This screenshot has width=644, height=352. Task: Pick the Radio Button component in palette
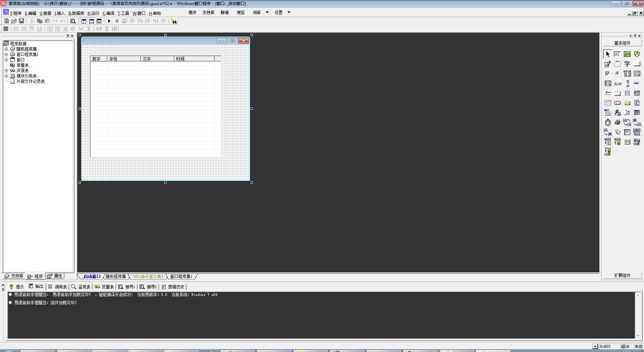pos(618,74)
